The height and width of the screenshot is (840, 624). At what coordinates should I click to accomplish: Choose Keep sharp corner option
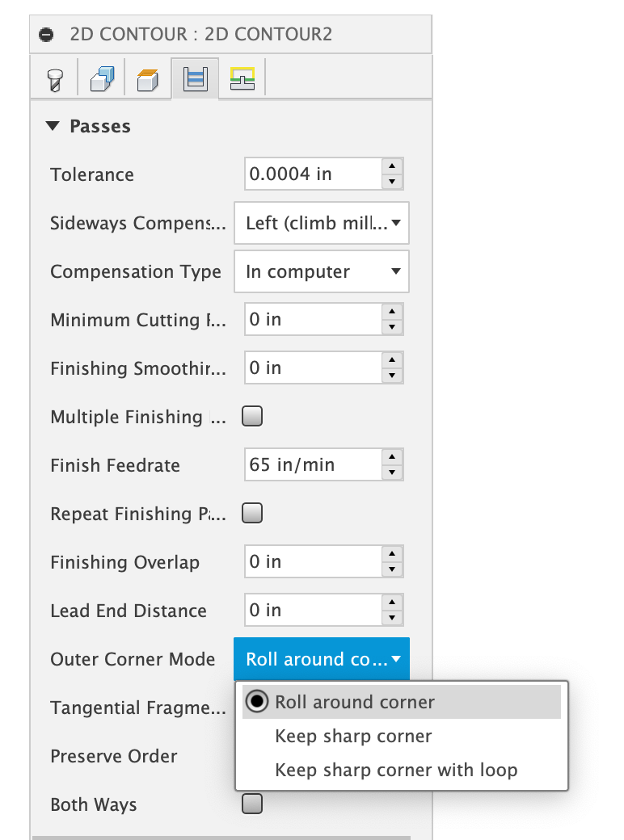pos(353,737)
